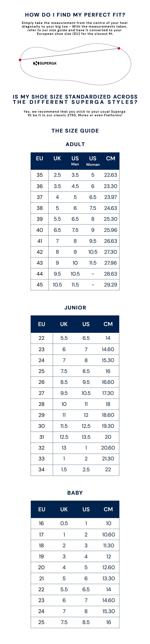The image size is (150, 644).
Task: Click the "How do I find my perfect fit?" heading
Action: tap(75, 15)
